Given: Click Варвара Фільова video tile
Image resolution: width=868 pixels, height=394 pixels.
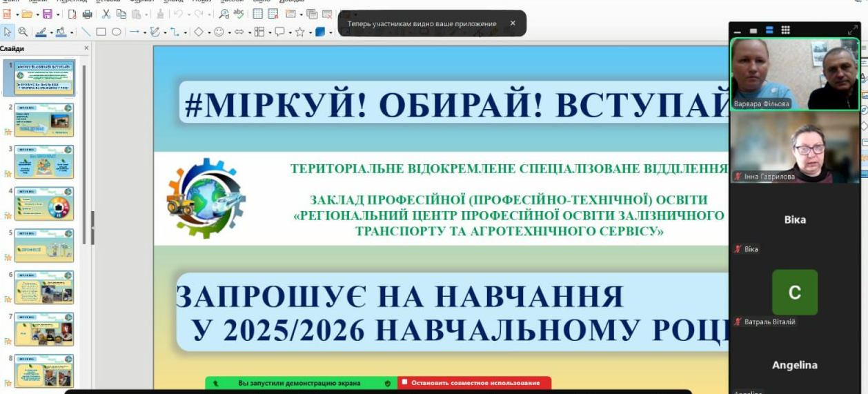Looking at the screenshot, I should 795,74.
